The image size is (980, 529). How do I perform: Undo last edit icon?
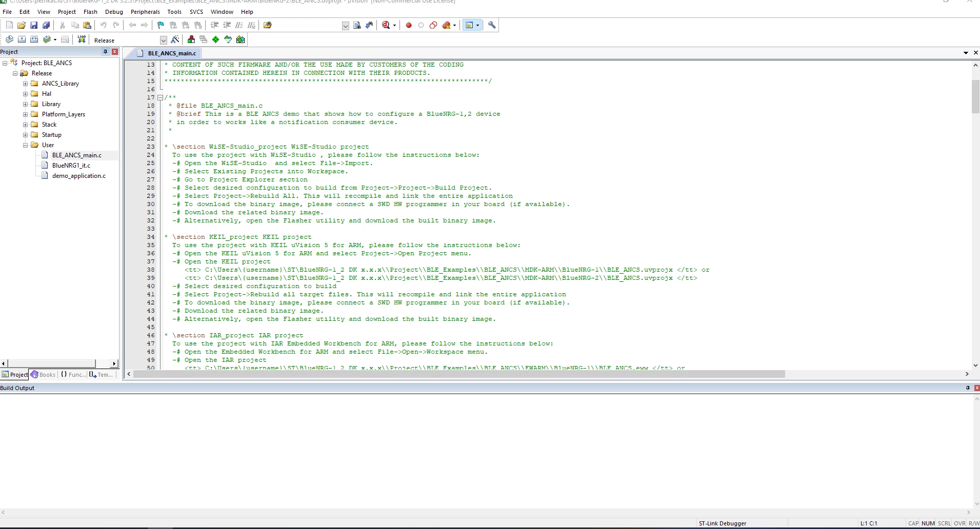click(103, 25)
